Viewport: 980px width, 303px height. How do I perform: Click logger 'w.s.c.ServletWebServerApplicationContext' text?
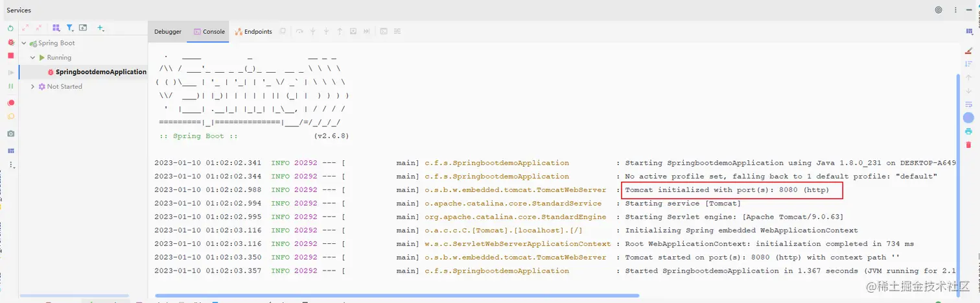pos(517,244)
